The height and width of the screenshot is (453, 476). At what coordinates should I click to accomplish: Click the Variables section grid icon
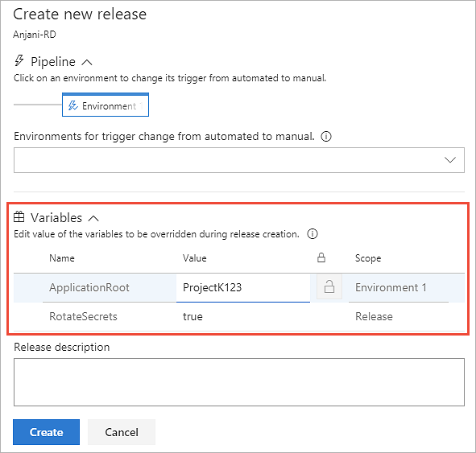tap(19, 217)
